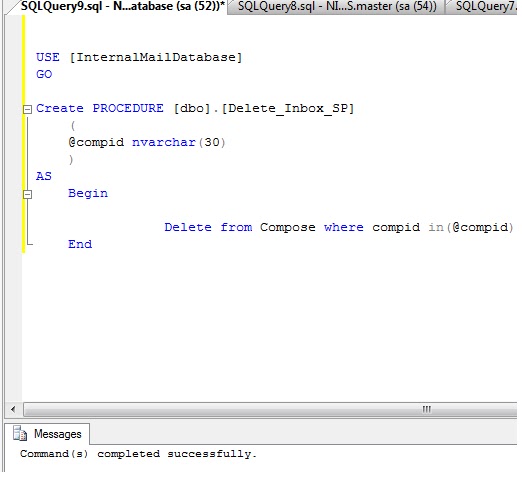The width and height of the screenshot is (522, 478).
Task: Switch to the SQLQuery8.sql master tab
Action: 337,6
